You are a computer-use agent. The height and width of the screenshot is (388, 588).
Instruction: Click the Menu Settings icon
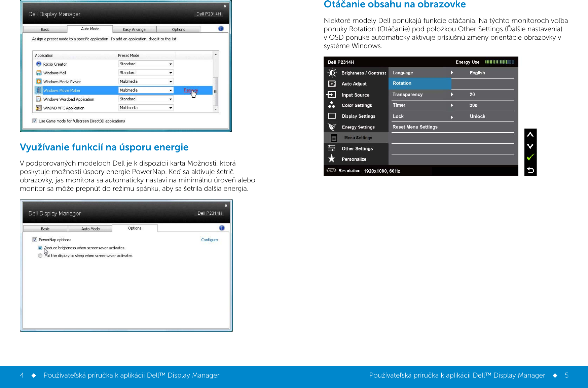[x=334, y=138]
